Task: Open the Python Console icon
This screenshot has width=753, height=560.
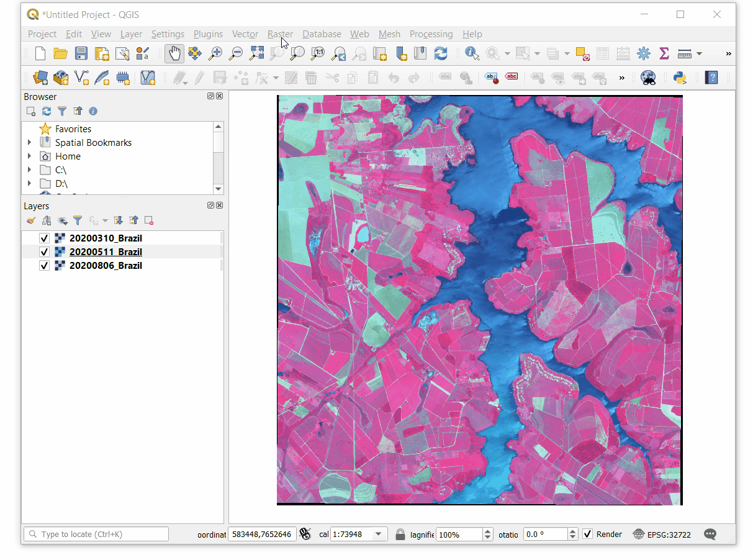Action: click(x=680, y=78)
